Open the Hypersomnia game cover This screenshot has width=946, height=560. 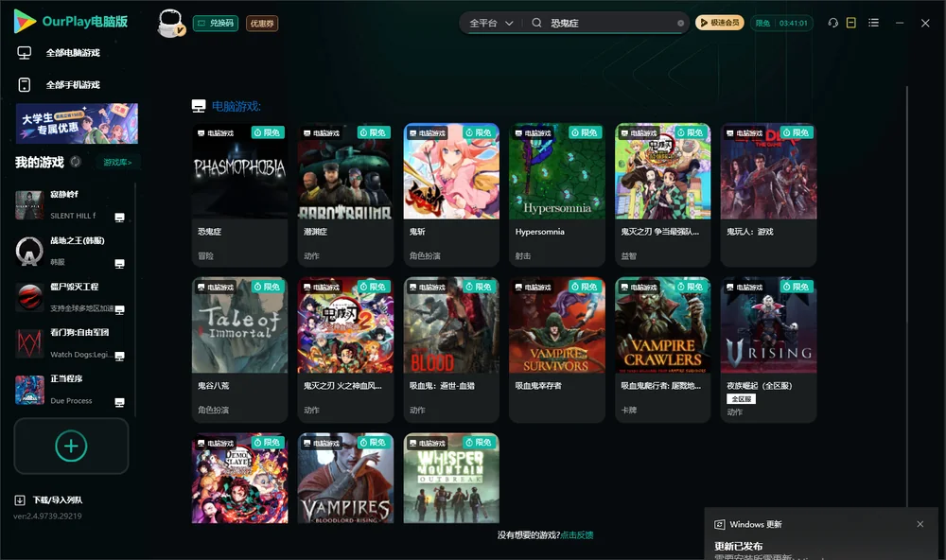tap(557, 171)
